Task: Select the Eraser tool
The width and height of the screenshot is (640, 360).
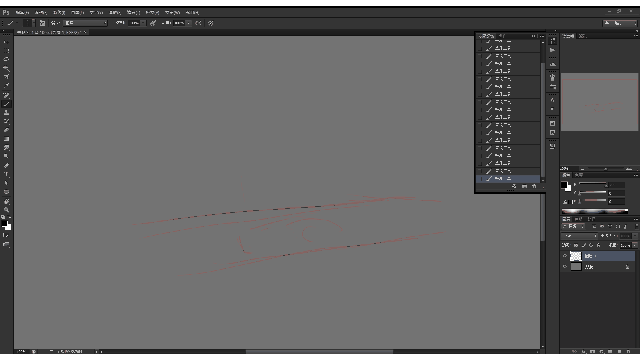Action: point(6,130)
